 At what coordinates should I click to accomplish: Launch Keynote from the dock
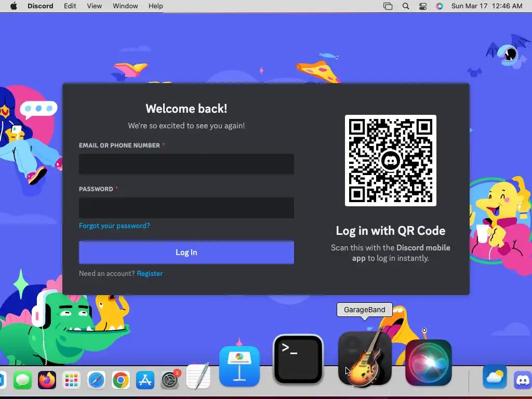coord(239,366)
